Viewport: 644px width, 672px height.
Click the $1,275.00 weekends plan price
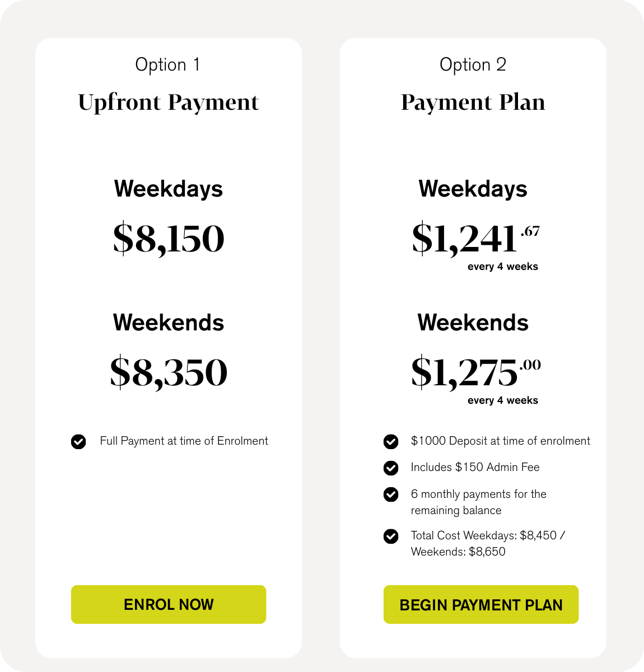coord(476,372)
